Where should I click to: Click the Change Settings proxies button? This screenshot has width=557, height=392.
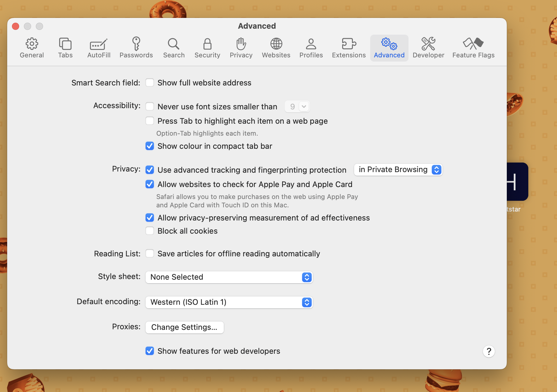pyautogui.click(x=184, y=327)
